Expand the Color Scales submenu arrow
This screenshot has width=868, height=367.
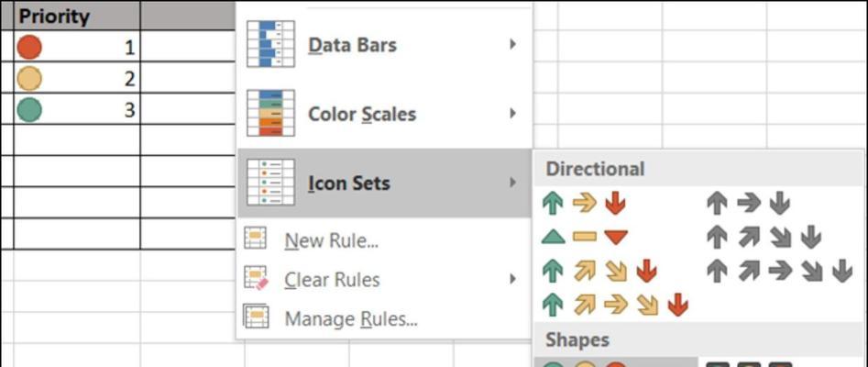(x=512, y=113)
